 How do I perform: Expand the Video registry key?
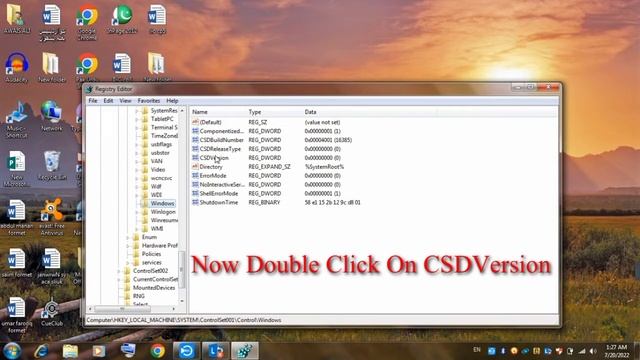137,170
